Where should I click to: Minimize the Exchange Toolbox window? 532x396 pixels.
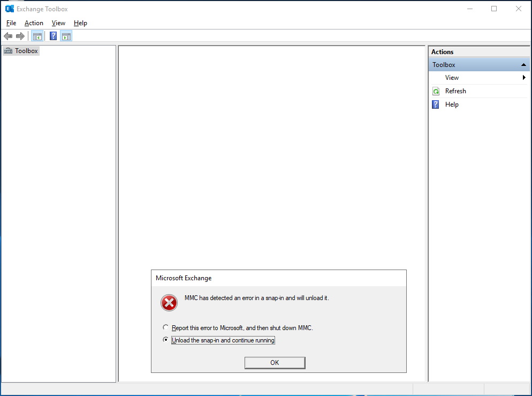470,9
